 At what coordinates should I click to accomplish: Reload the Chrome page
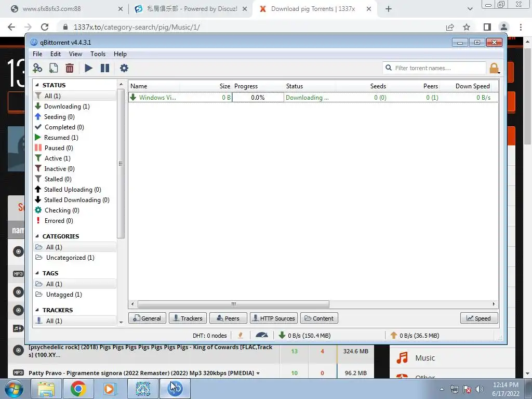[45, 27]
